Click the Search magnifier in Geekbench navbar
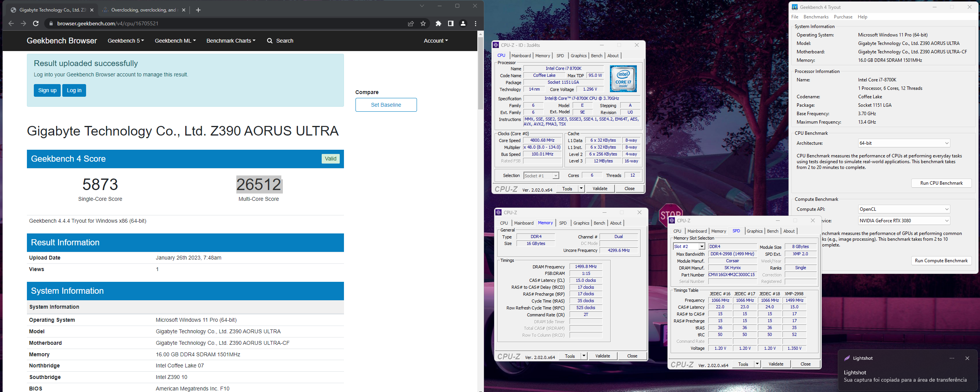The height and width of the screenshot is (392, 980). pos(270,41)
